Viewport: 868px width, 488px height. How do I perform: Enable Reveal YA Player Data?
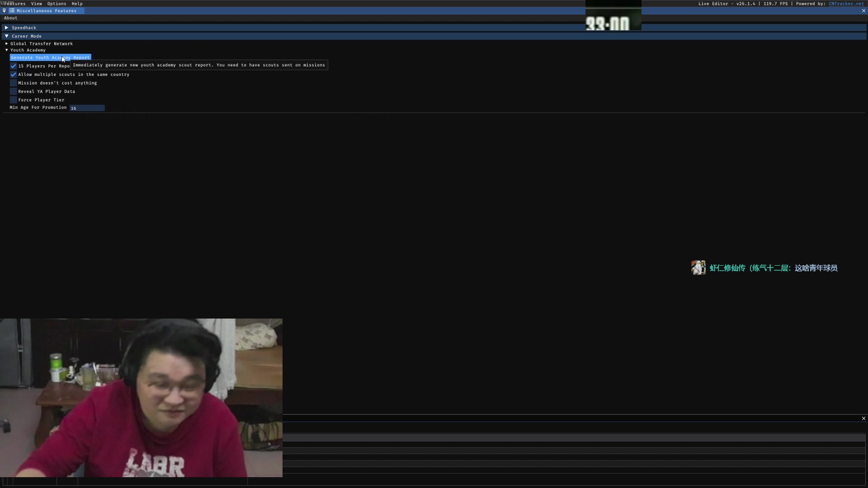coord(14,91)
